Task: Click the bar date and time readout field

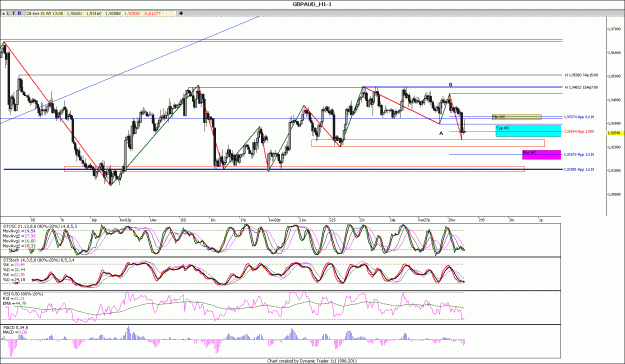Action: [x=45, y=14]
